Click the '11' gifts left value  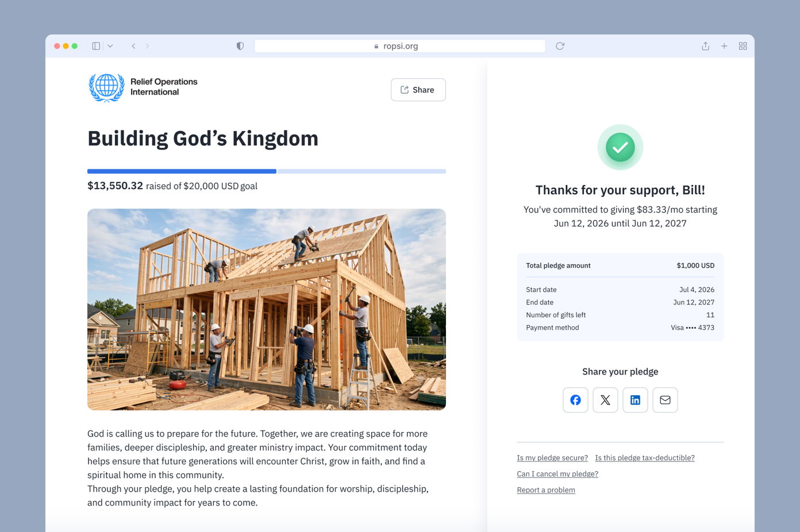pyautogui.click(x=710, y=315)
